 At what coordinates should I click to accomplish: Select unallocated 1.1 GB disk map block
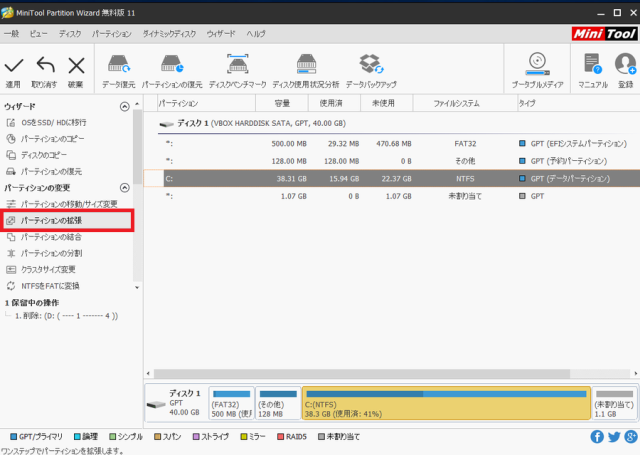click(614, 403)
